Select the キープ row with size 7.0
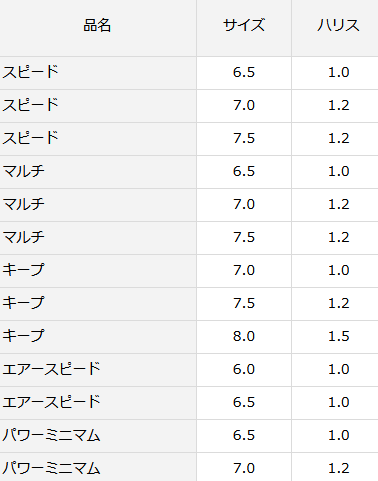The image size is (378, 481). [x=189, y=271]
